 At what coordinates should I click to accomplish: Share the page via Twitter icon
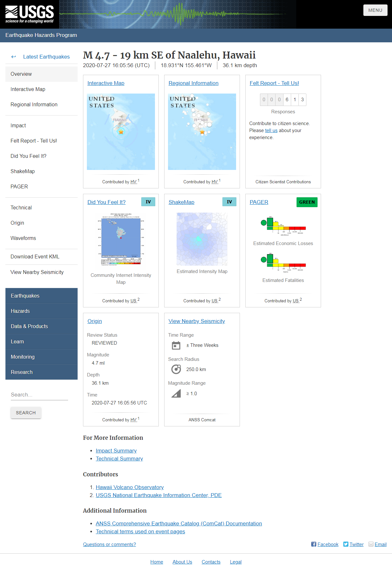(346, 544)
